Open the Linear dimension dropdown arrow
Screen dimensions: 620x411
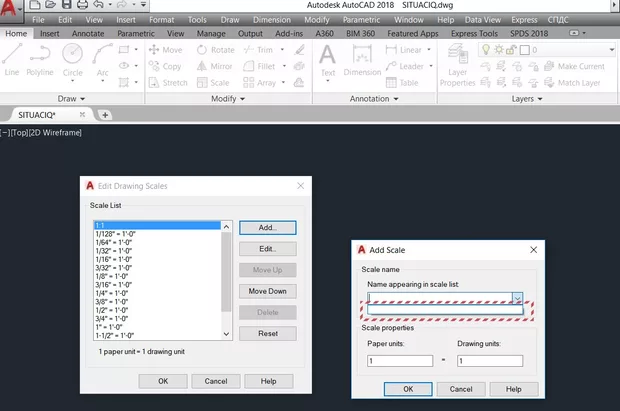(429, 50)
